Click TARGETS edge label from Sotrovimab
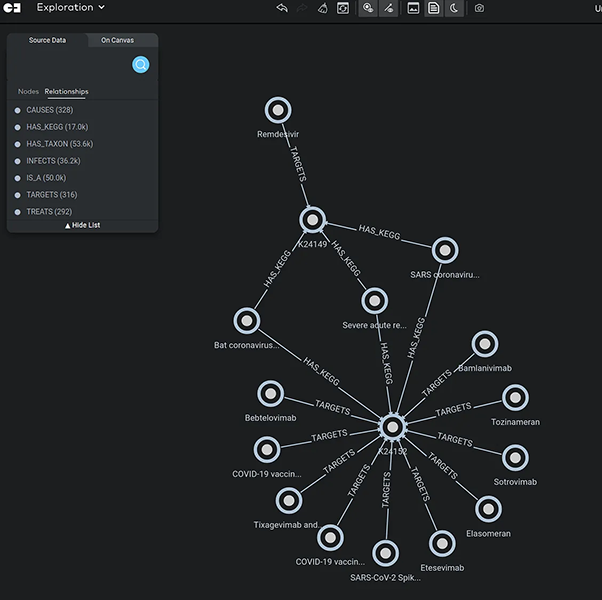This screenshot has height=600, width=602. pyautogui.click(x=455, y=440)
